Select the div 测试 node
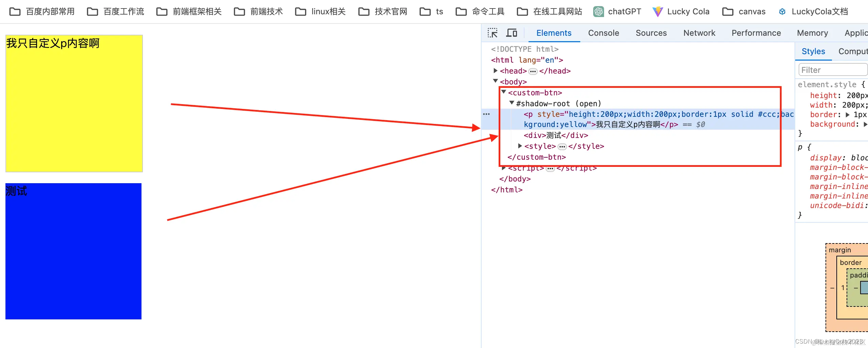 point(556,135)
